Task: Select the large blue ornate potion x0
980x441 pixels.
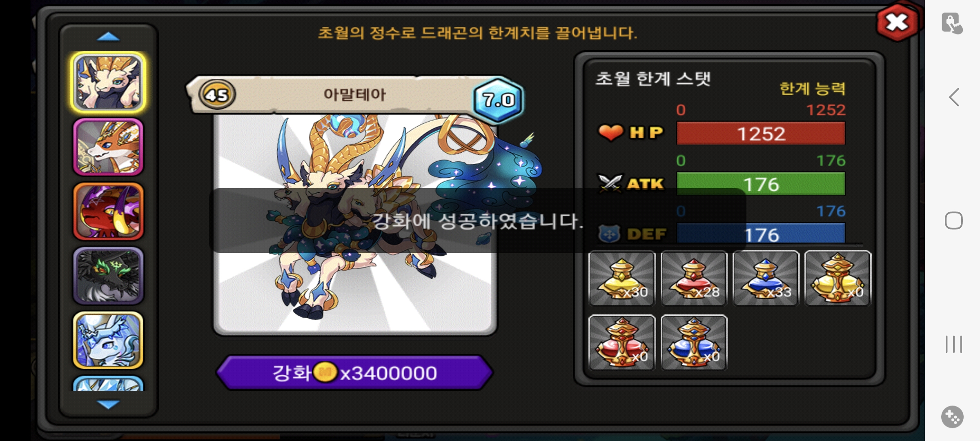Action: (694, 343)
